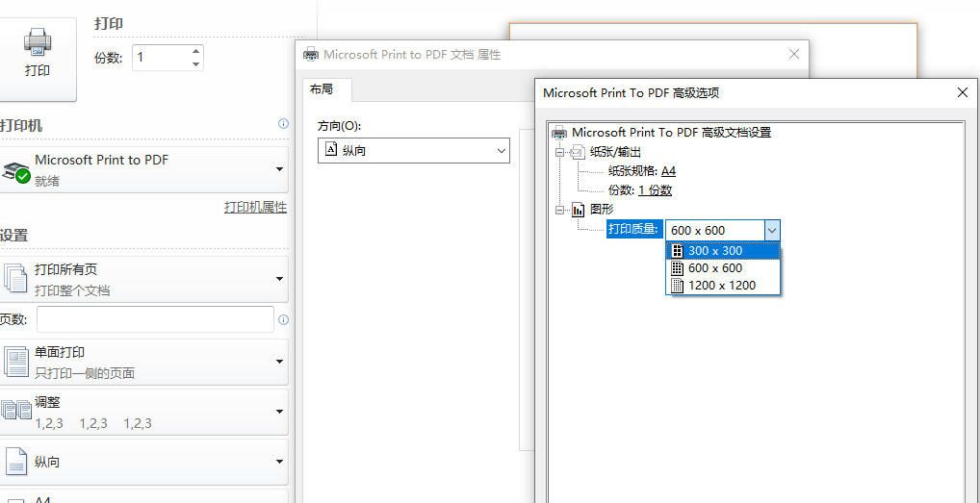Image resolution: width=980 pixels, height=503 pixels.
Task: Choose 300 x 300 from quality list
Action: pos(724,251)
